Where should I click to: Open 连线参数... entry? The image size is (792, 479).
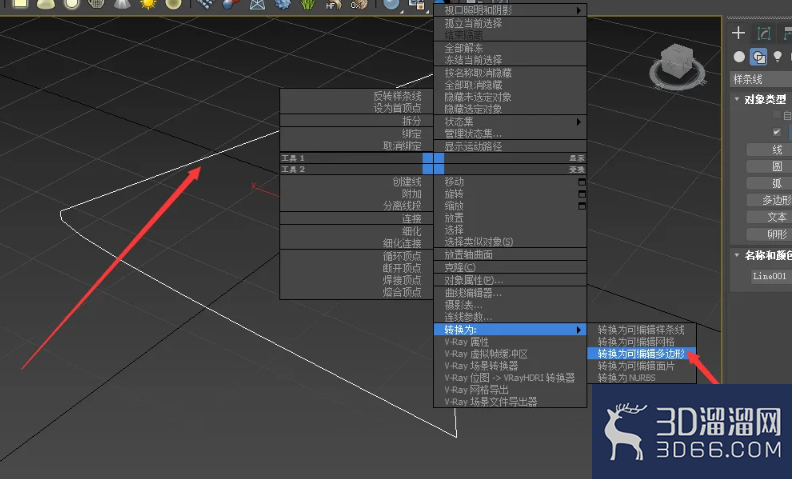pos(510,317)
